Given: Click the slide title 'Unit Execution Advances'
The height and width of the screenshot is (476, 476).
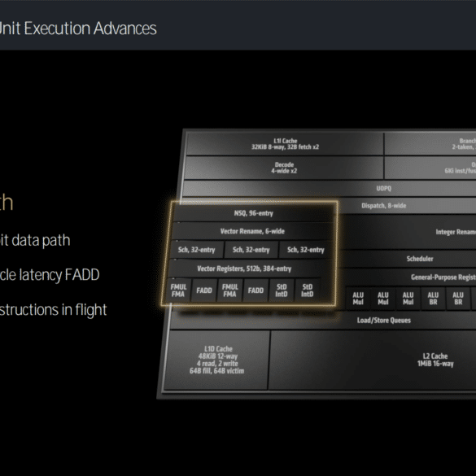Looking at the screenshot, I should click(x=78, y=28).
